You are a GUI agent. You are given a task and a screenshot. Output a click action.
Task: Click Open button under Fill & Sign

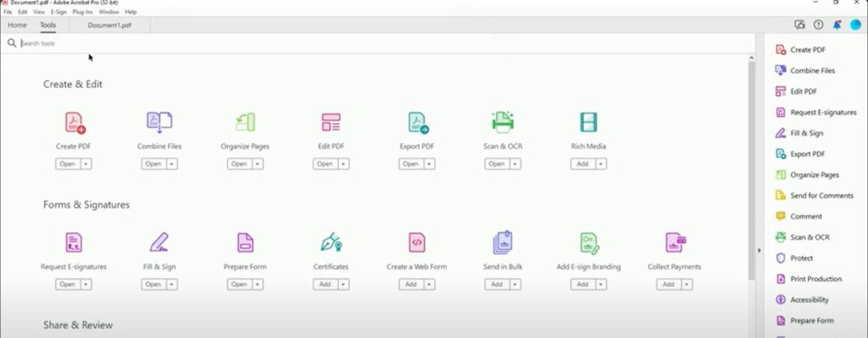[153, 285]
